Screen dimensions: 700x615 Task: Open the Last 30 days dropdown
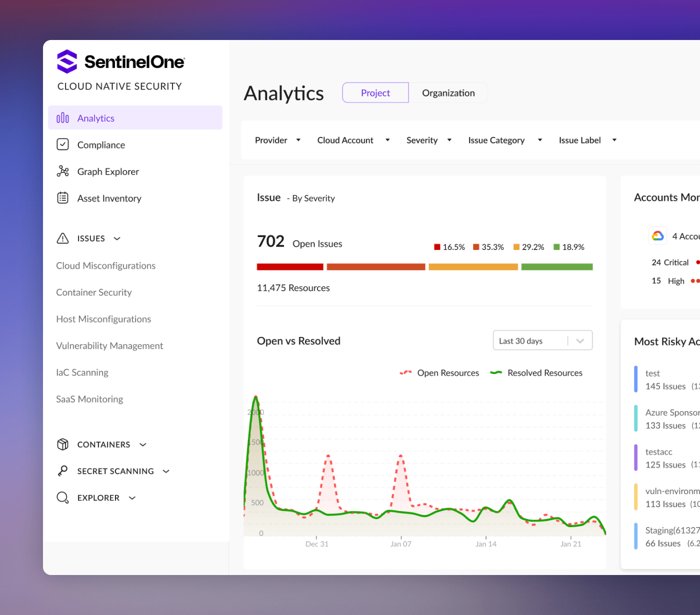(x=542, y=340)
